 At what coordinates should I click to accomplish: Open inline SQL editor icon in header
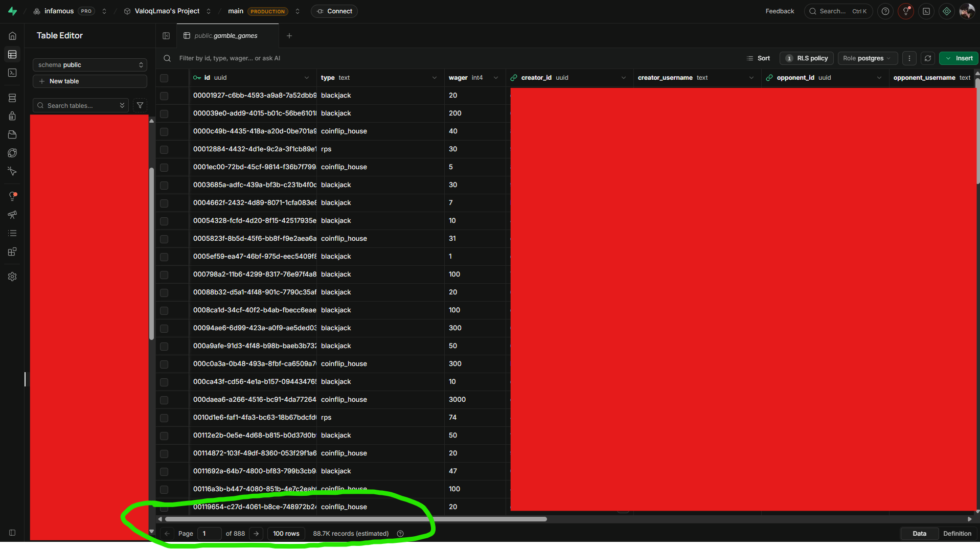click(926, 11)
